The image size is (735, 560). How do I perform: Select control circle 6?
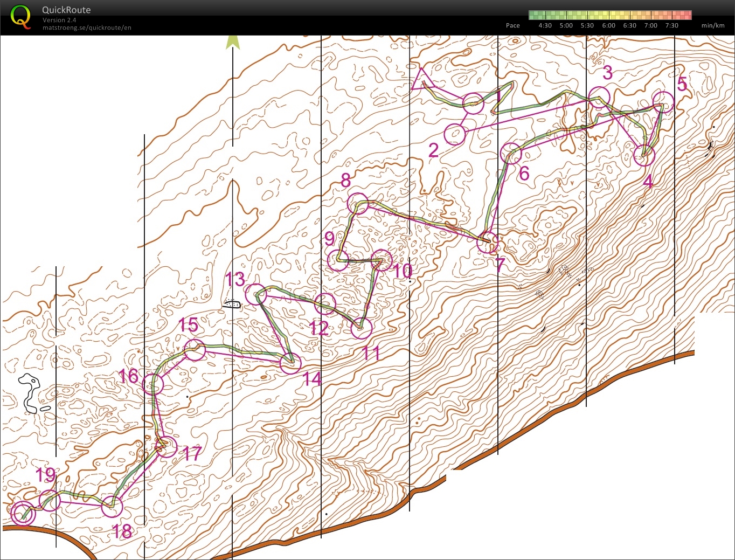tap(511, 154)
